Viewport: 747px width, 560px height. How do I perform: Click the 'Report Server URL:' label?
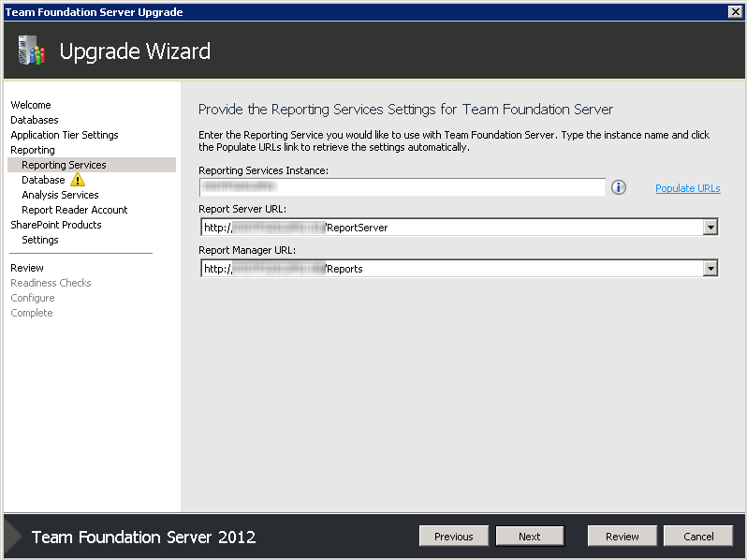click(242, 209)
